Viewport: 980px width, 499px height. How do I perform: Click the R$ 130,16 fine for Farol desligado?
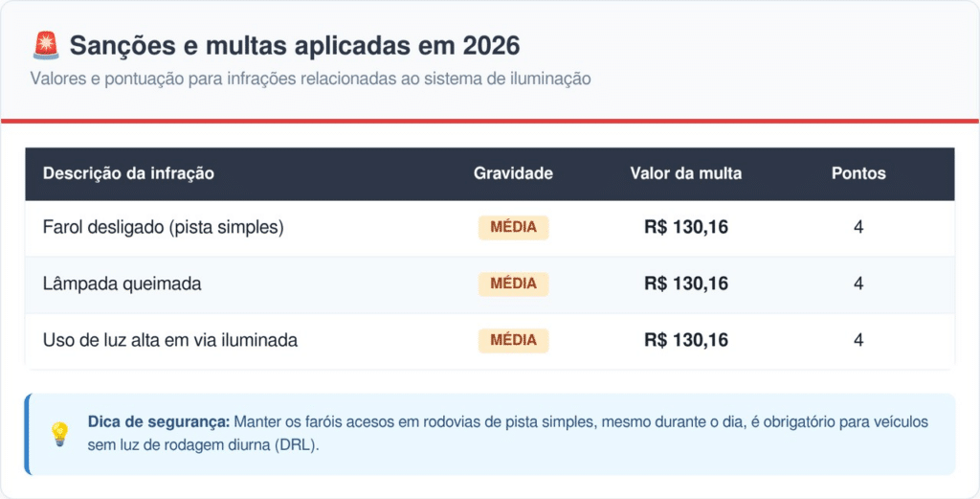coord(685,227)
